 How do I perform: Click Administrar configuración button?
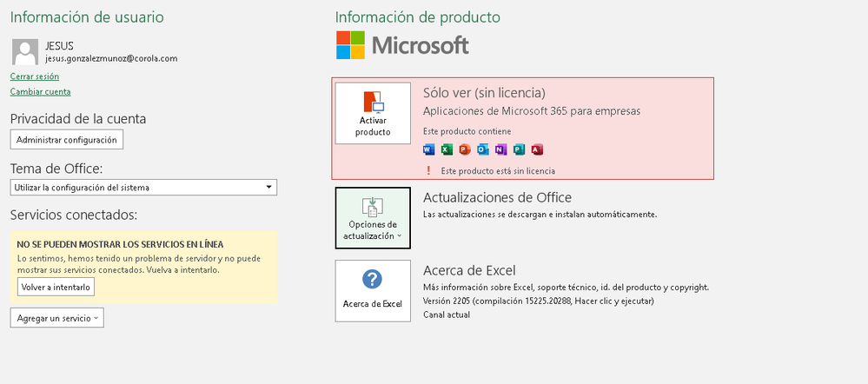[66, 139]
